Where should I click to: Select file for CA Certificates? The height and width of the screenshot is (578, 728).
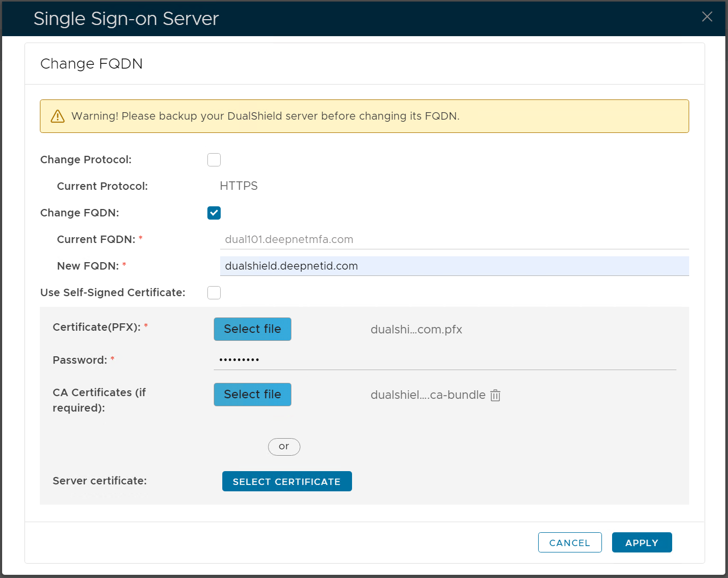(x=252, y=395)
